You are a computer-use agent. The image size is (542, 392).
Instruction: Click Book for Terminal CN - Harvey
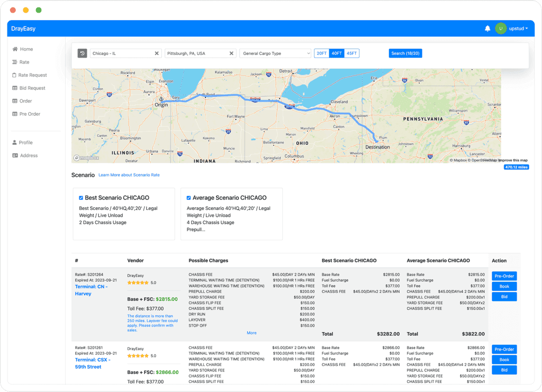pos(504,286)
